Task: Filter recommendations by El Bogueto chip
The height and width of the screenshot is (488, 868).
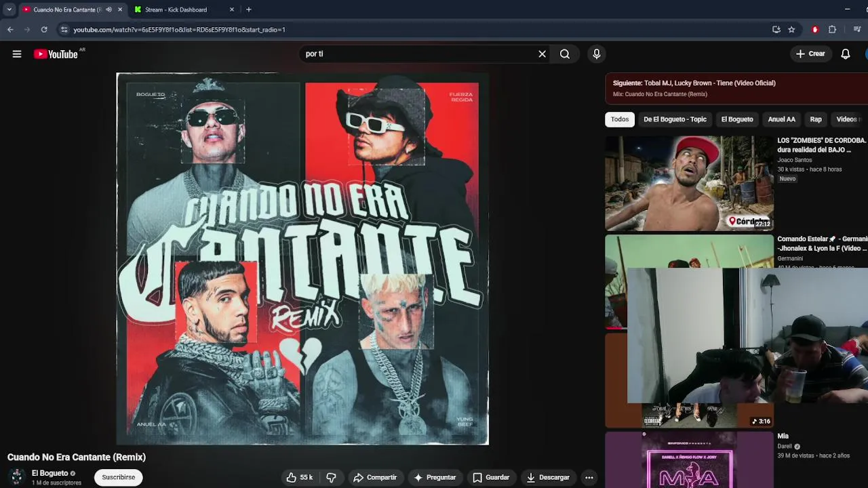Action: (x=737, y=119)
